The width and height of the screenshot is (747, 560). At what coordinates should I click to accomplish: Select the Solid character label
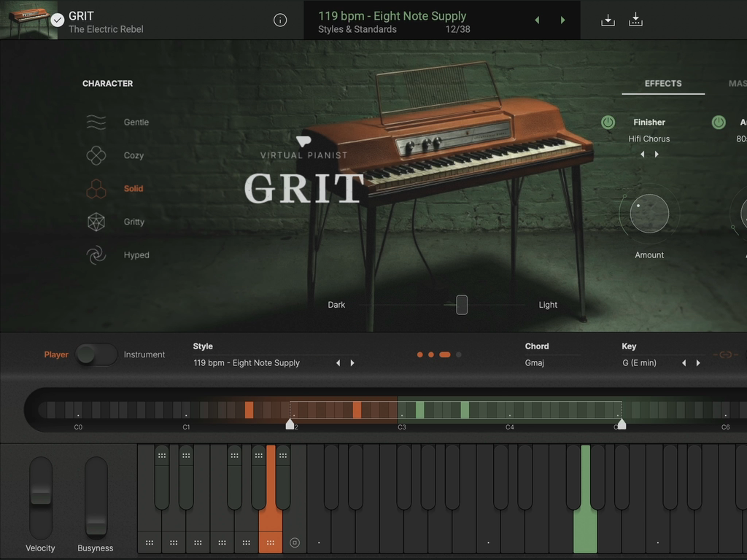[133, 189]
